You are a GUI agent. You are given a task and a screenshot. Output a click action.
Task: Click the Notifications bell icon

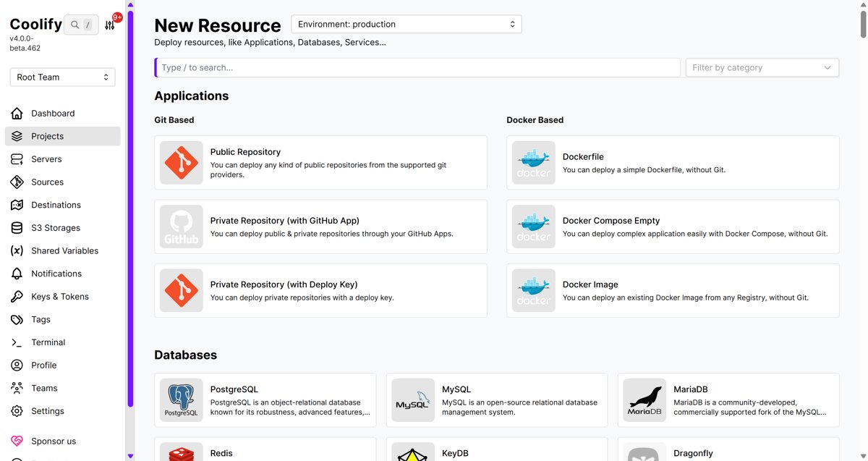(x=17, y=274)
